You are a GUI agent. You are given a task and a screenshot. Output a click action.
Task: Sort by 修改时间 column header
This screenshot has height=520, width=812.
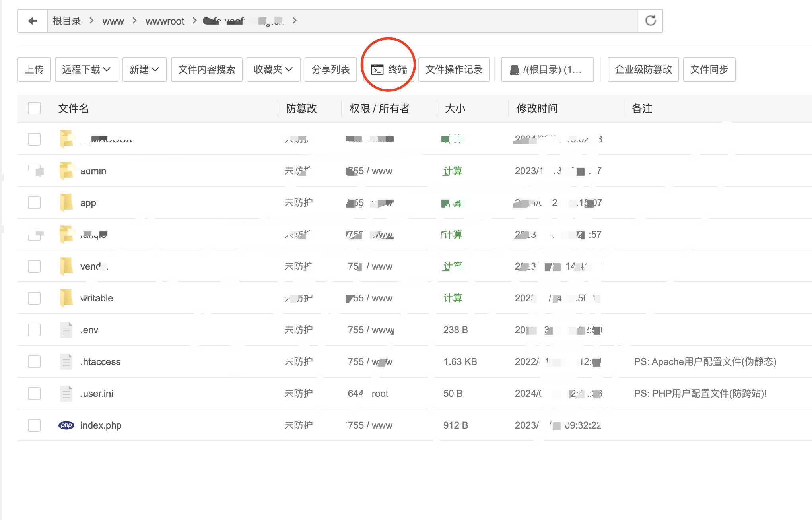(536, 108)
